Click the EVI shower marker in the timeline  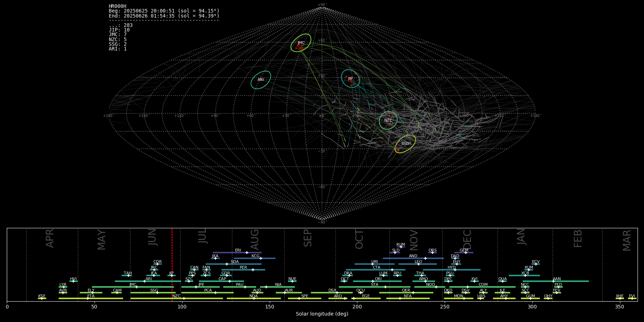[x=632, y=298]
